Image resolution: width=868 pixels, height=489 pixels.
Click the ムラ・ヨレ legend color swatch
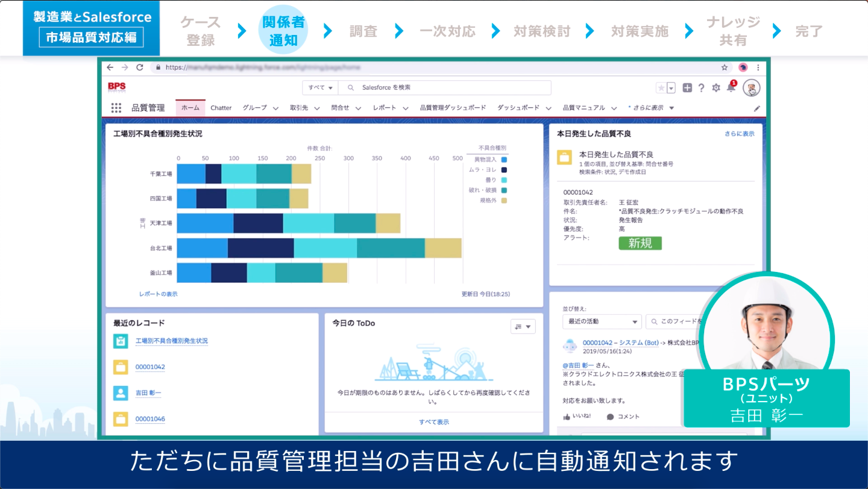click(x=504, y=170)
